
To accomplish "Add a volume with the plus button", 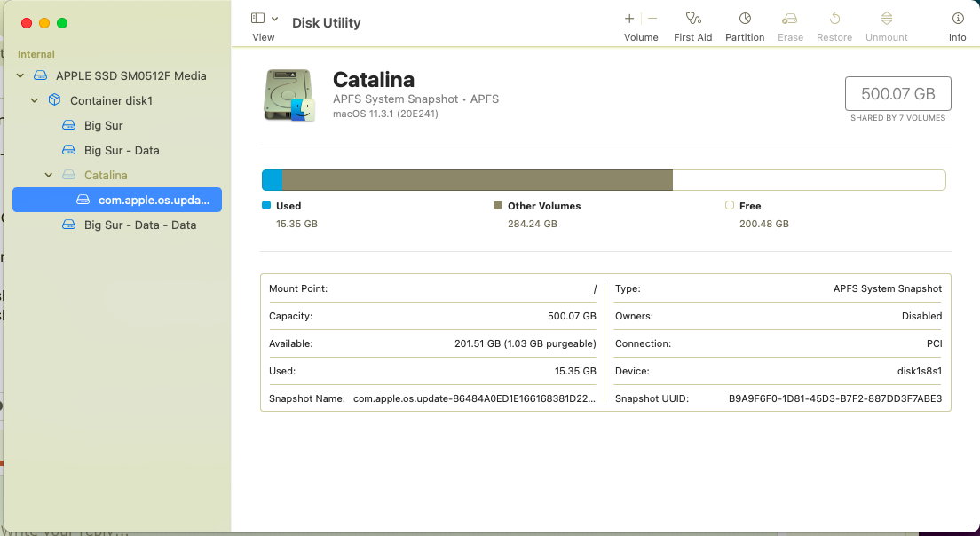I will click(629, 19).
